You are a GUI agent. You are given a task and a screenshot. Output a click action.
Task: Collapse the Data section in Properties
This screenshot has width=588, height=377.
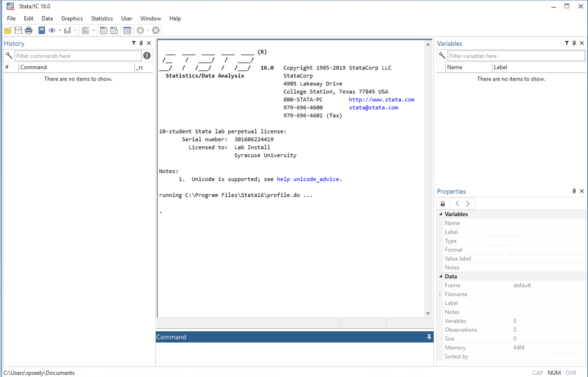click(x=441, y=276)
